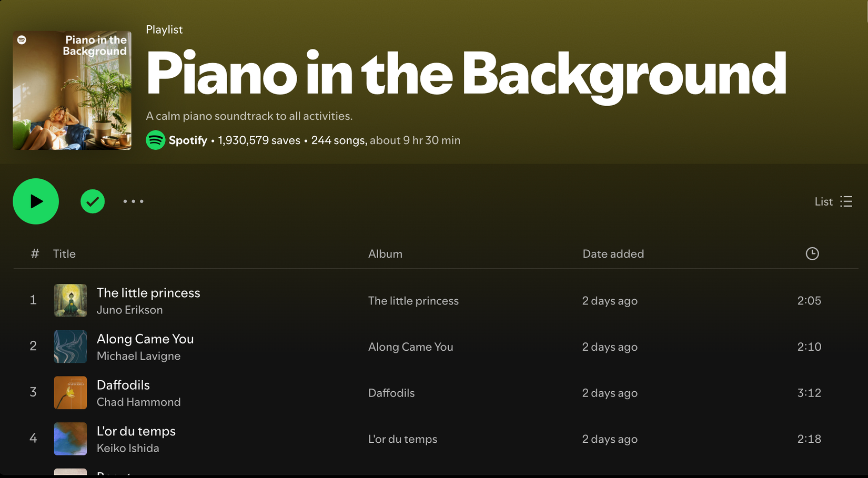
Task: Sort tracks by Date added column
Action: pos(613,253)
